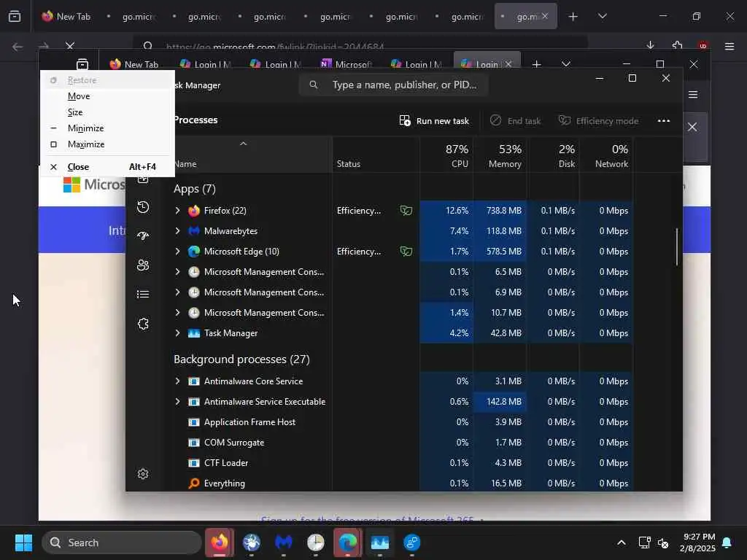The image size is (747, 560).
Task: Expand Antimalware Core Service row
Action: 178,381
